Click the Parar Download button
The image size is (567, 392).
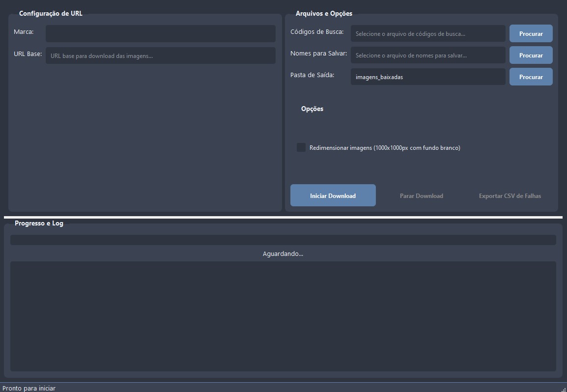[x=421, y=196]
